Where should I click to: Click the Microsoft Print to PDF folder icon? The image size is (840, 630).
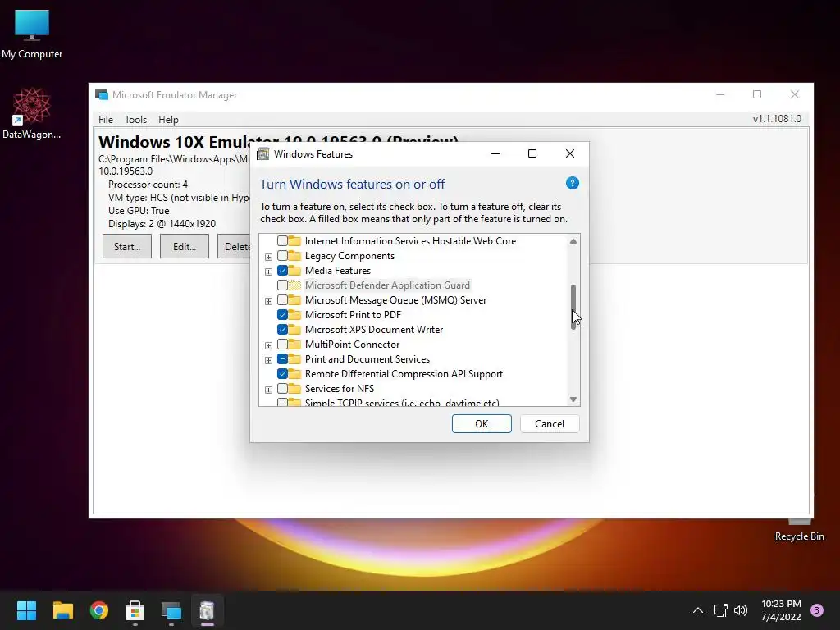tap(294, 314)
